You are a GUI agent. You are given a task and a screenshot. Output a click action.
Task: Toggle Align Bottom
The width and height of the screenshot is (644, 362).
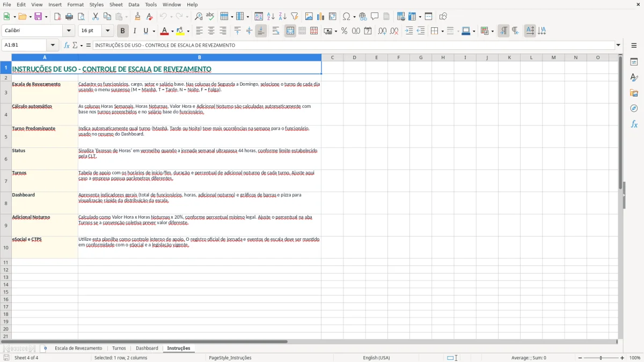pyautogui.click(x=261, y=31)
